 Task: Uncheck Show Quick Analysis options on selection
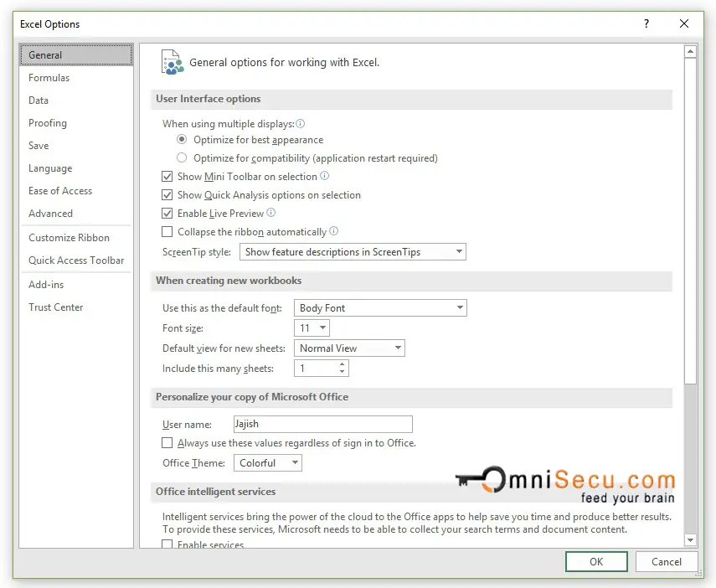166,194
